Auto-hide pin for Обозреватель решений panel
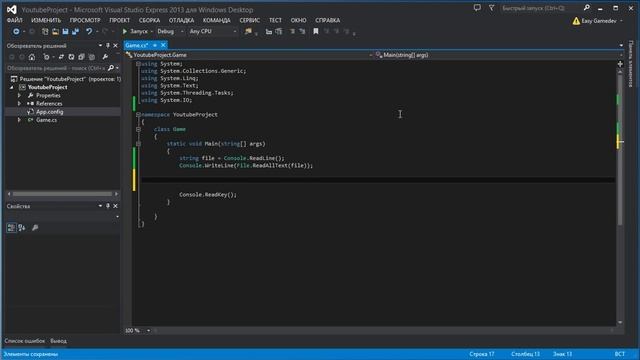 (108, 46)
